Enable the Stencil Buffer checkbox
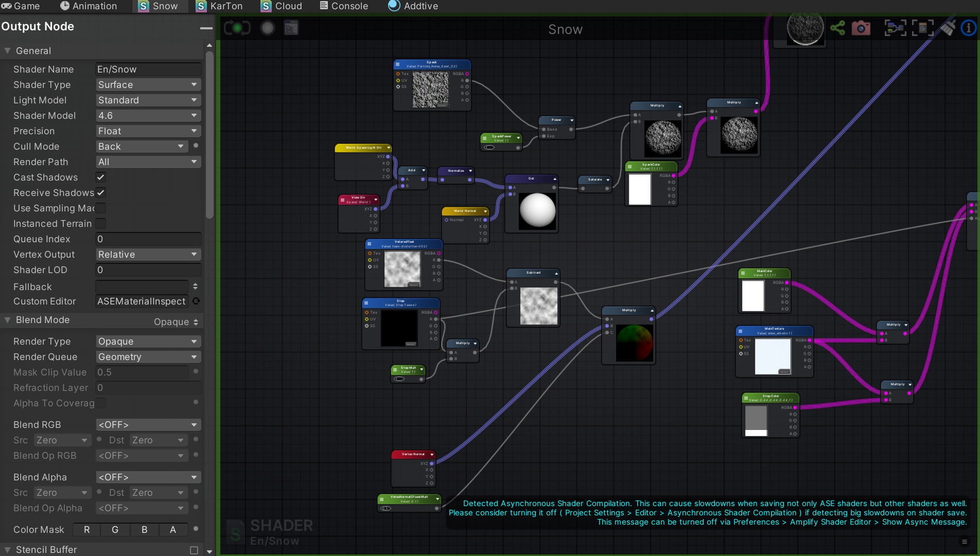 [x=194, y=550]
